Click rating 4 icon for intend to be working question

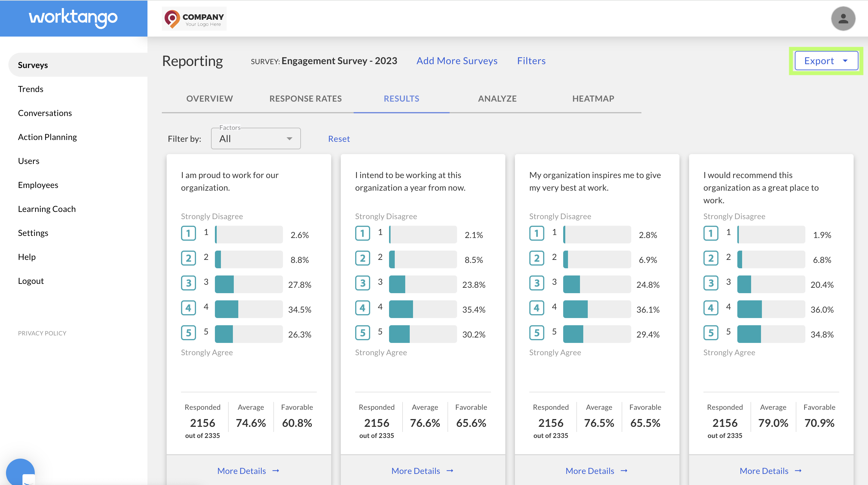point(363,308)
